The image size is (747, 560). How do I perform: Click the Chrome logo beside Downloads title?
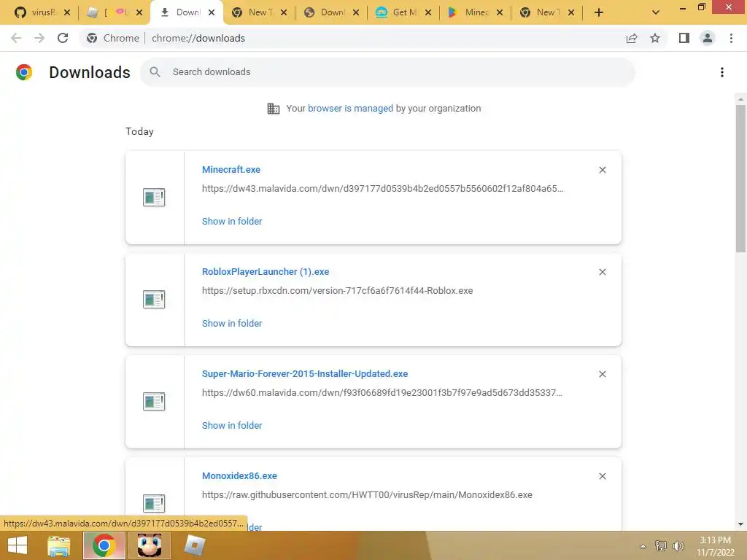24,72
